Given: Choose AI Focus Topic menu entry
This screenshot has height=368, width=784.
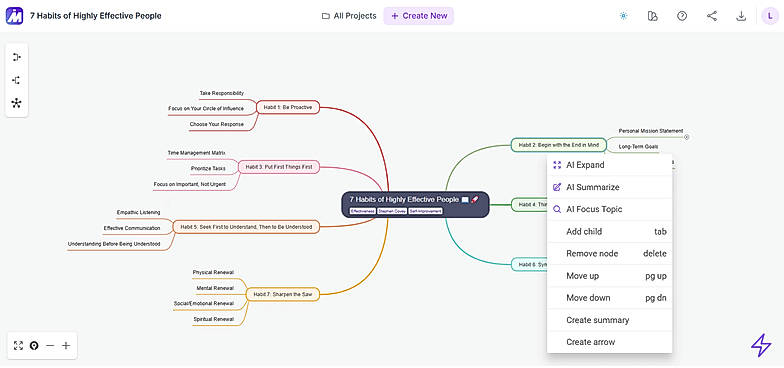Looking at the screenshot, I should pyautogui.click(x=610, y=210).
